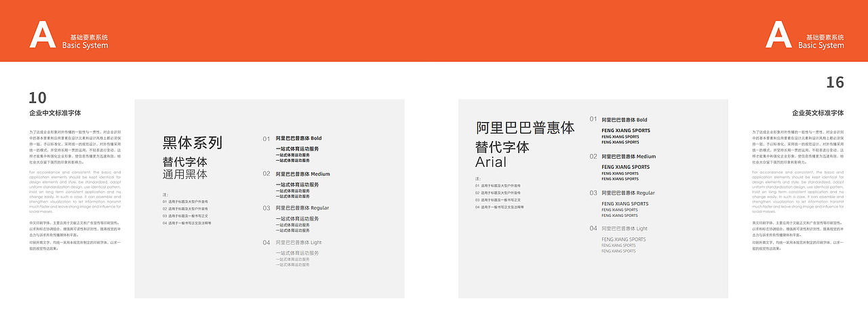Screen dimensions: 868x320
Task: Click the number 01 beside 阿里巴巴普惠体 Bold on page 10
Action: [x=267, y=139]
